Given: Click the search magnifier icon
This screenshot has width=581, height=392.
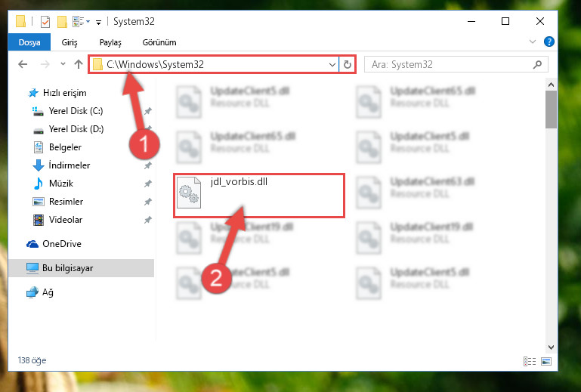Looking at the screenshot, I should click(537, 64).
